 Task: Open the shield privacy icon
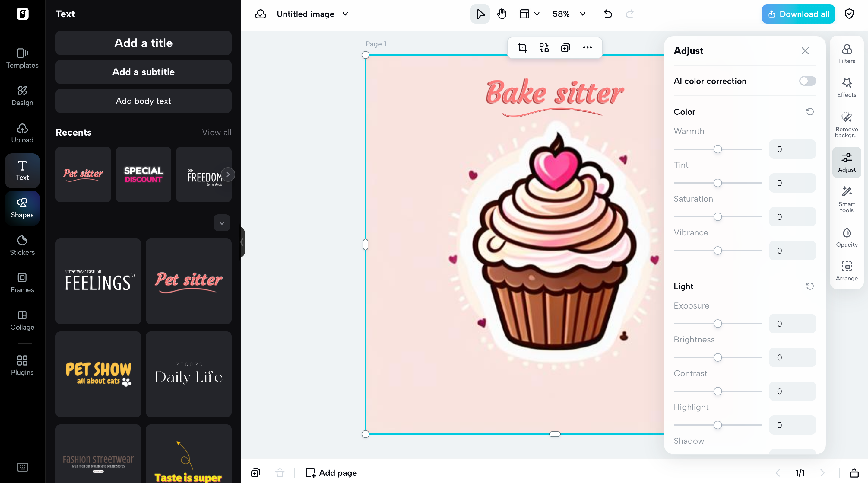point(849,14)
